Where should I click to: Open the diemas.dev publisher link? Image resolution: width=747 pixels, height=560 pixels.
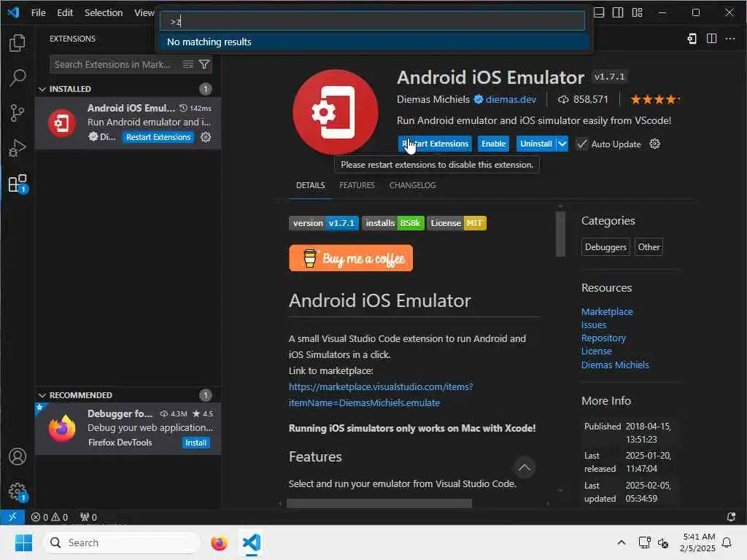[511, 99]
